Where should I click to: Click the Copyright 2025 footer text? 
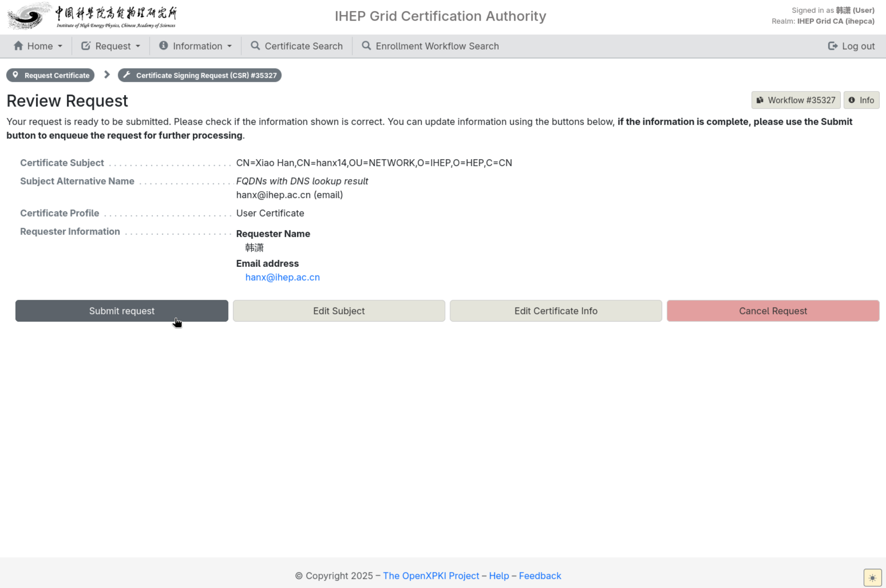point(334,576)
